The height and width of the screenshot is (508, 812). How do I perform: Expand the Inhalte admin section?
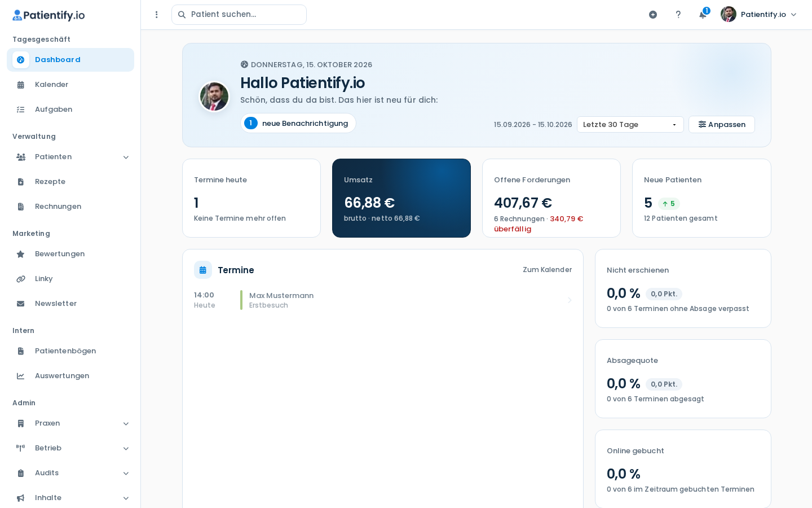[x=70, y=498]
